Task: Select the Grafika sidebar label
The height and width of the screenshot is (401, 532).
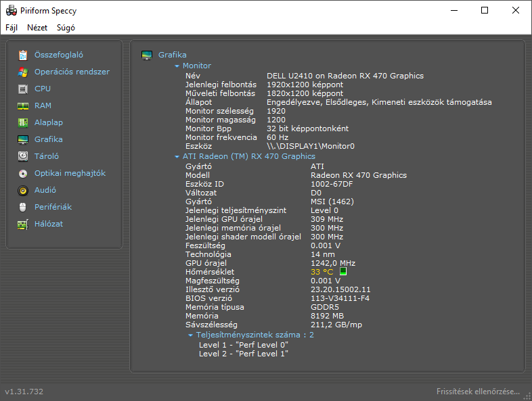Action: click(x=49, y=139)
